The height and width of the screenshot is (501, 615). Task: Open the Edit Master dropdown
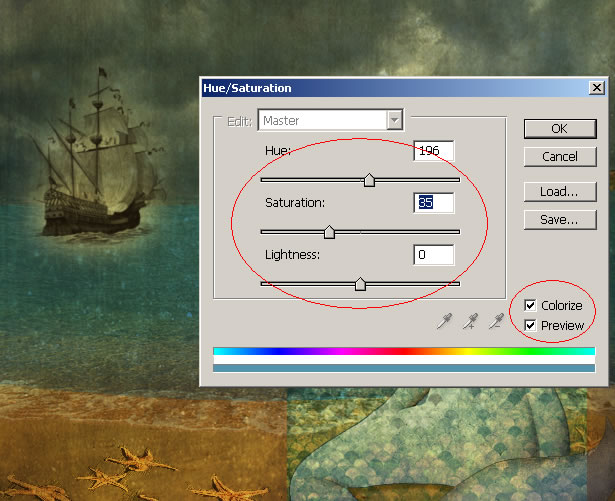[x=330, y=120]
